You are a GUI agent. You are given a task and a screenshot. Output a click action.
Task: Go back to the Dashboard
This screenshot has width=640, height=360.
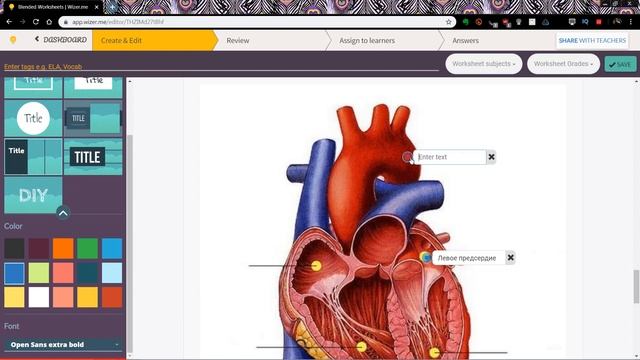[x=61, y=40]
